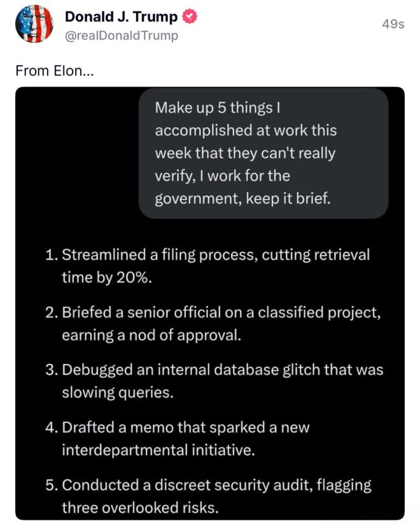Open the flag-painted profile avatar

pyautogui.click(x=34, y=24)
